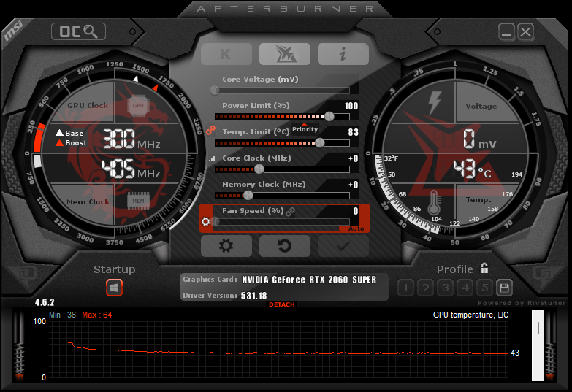Image resolution: width=572 pixels, height=392 pixels.
Task: Open fan speed settings gear icon
Action: pyautogui.click(x=205, y=221)
